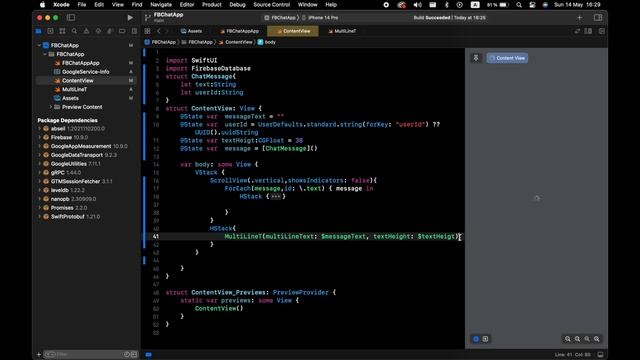This screenshot has height=360, width=640.
Task: Expand the GoogleAppMeasurement package
Action: [40, 146]
